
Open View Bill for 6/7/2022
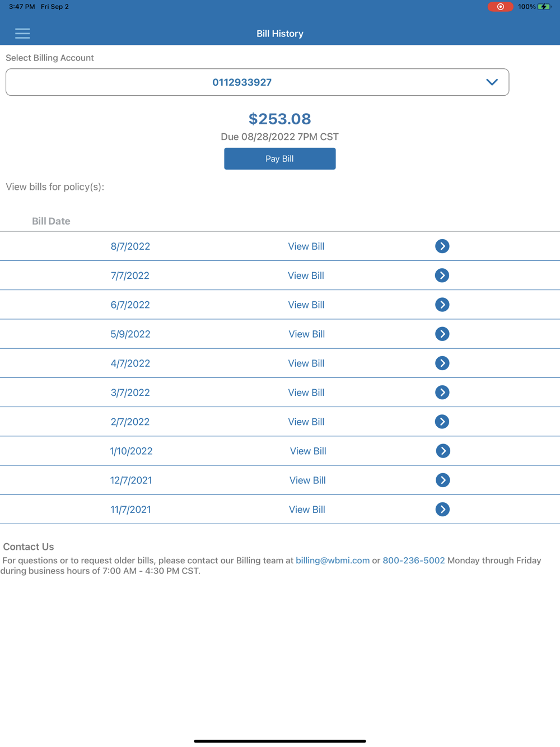[x=306, y=305]
